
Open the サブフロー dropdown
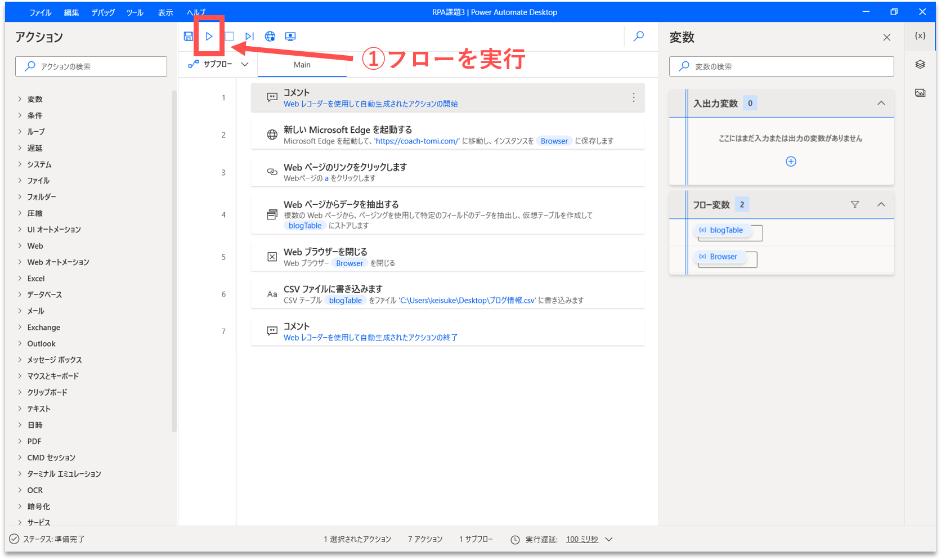[218, 65]
